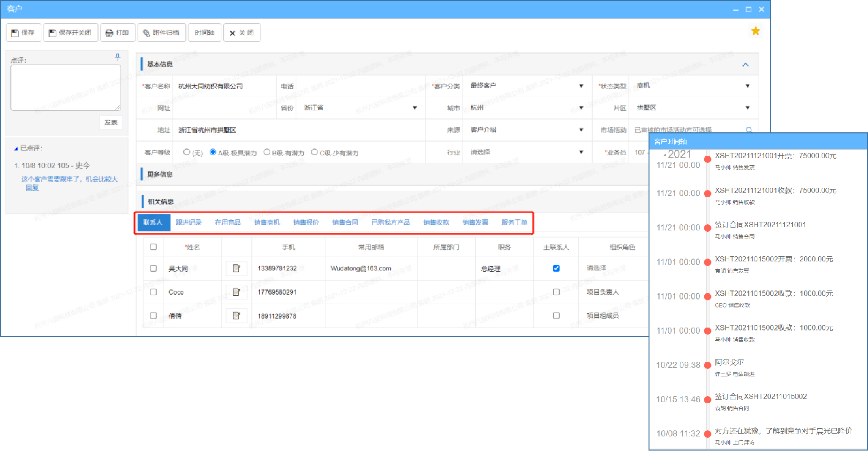
Task: Click the 附件归档 paperclip icon
Action: point(145,32)
